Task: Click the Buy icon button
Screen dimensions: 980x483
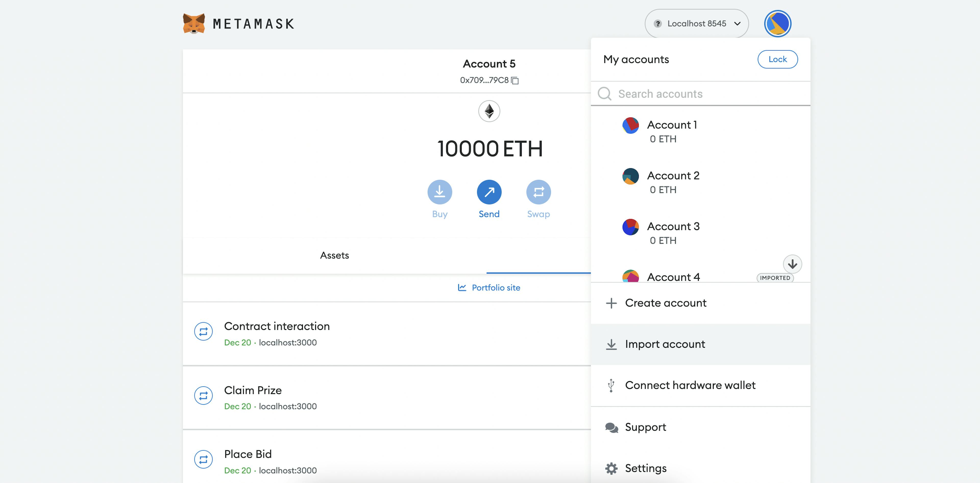Action: tap(439, 192)
